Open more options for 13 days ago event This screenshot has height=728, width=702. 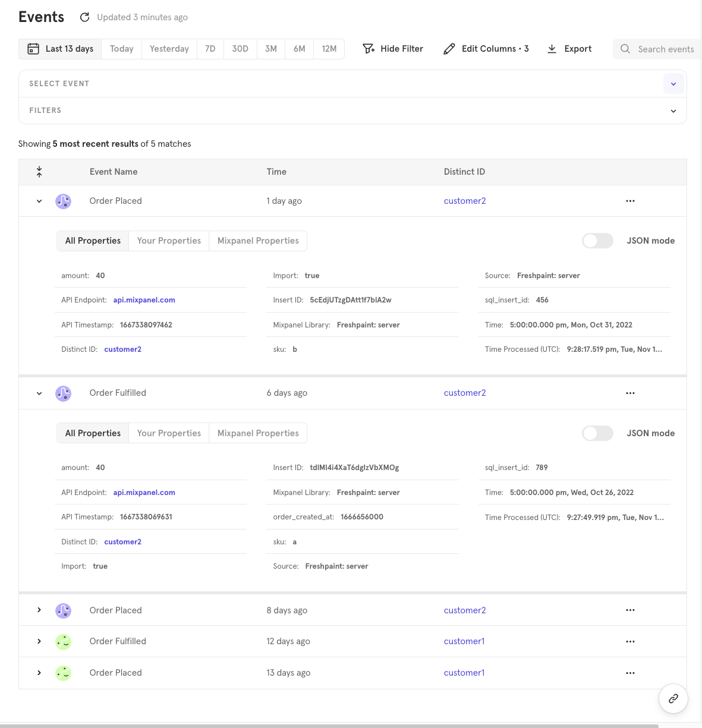[x=631, y=673]
